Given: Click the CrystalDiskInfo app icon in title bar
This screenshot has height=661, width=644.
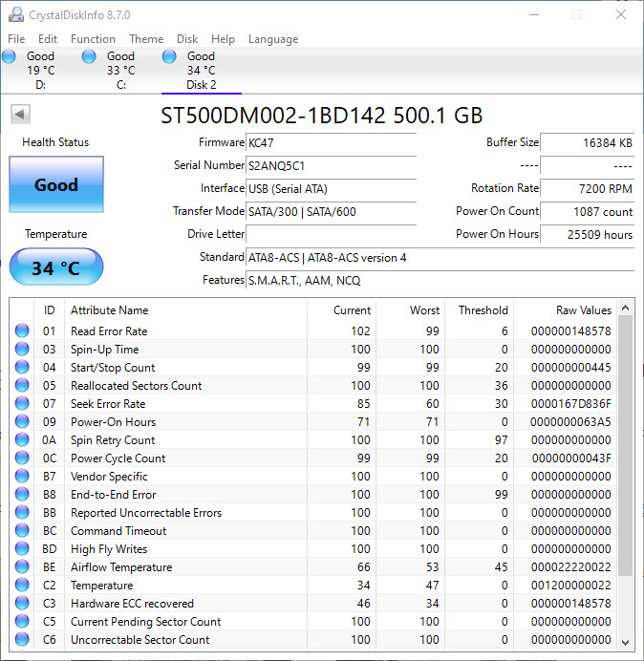Looking at the screenshot, I should pos(16,14).
